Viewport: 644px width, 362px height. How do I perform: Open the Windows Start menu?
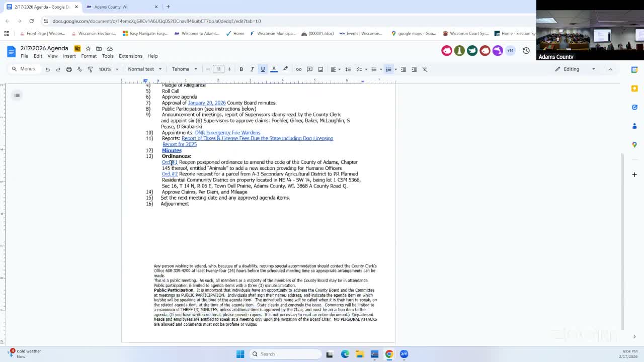pos(240,354)
